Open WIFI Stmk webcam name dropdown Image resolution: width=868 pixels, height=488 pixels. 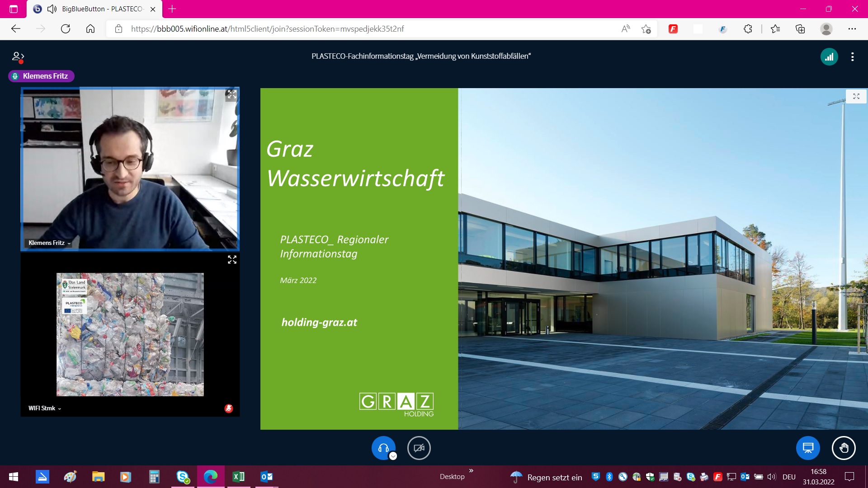tap(45, 408)
